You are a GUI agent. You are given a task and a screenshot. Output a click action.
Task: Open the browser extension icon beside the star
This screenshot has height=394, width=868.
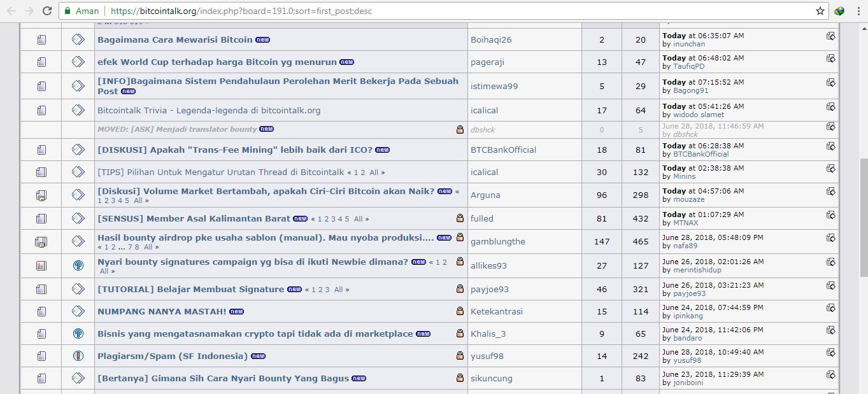coord(839,11)
